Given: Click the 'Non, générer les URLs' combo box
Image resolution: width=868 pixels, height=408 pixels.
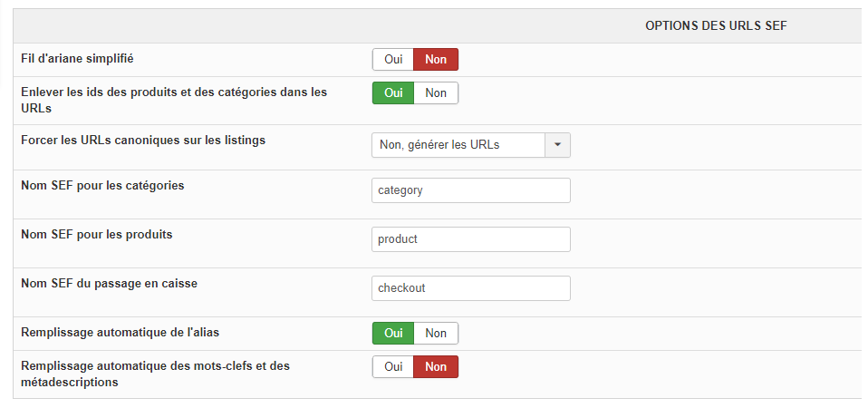Looking at the screenshot, I should coord(458,145).
